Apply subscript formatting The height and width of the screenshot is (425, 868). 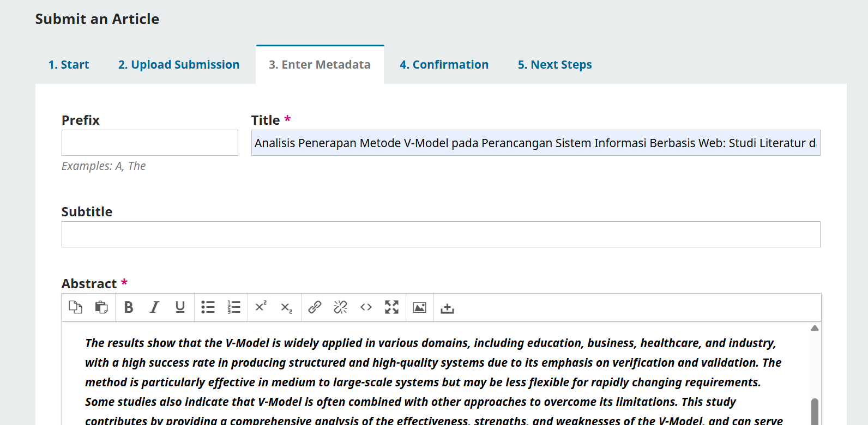coord(286,308)
